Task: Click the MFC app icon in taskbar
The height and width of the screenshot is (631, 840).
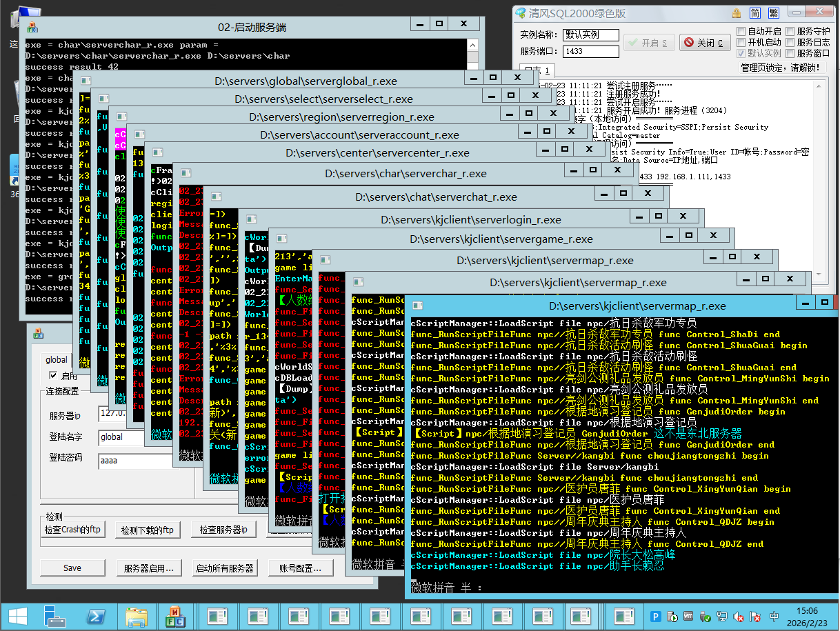Action: [176, 615]
